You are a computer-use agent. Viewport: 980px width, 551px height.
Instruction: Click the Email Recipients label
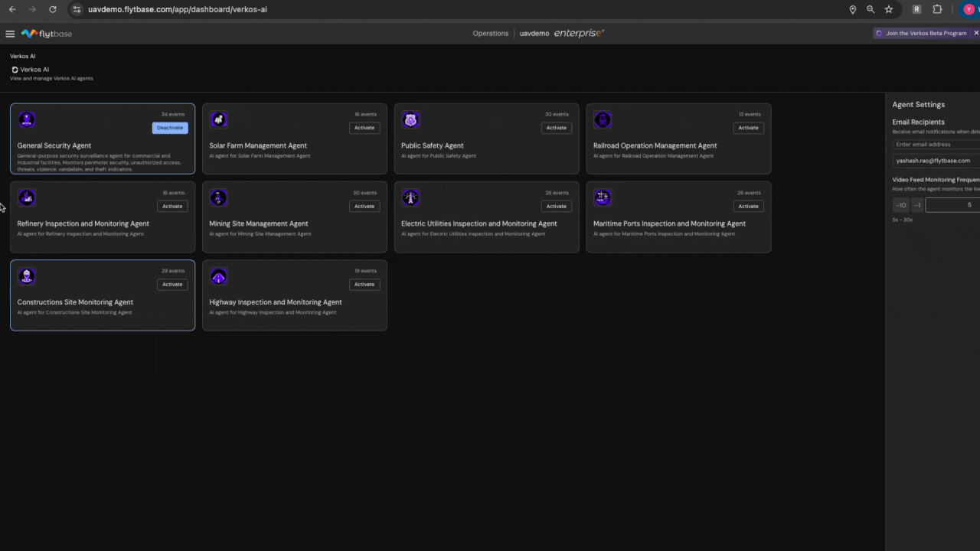(x=919, y=122)
